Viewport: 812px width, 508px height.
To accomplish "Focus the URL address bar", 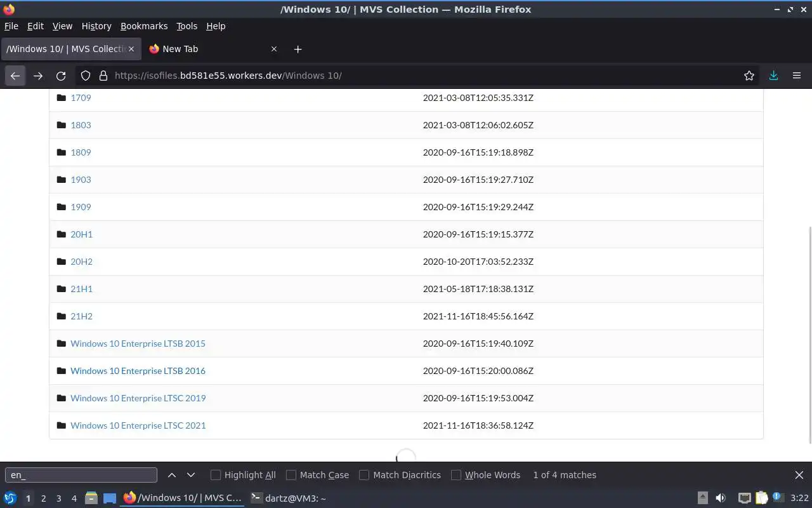I will pyautogui.click(x=419, y=76).
